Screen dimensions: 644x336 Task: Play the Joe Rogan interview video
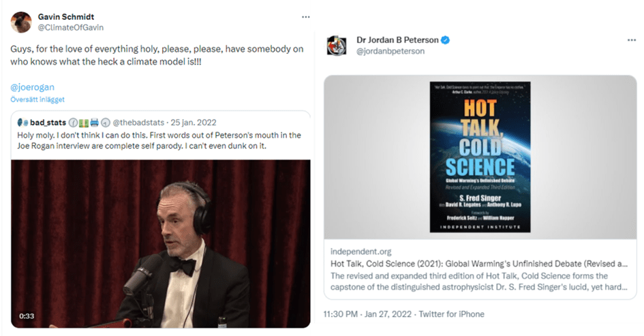tap(161, 243)
